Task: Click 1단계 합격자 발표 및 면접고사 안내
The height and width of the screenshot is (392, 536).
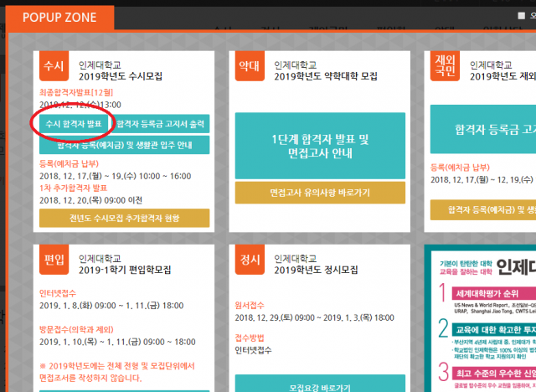Action: 320,146
